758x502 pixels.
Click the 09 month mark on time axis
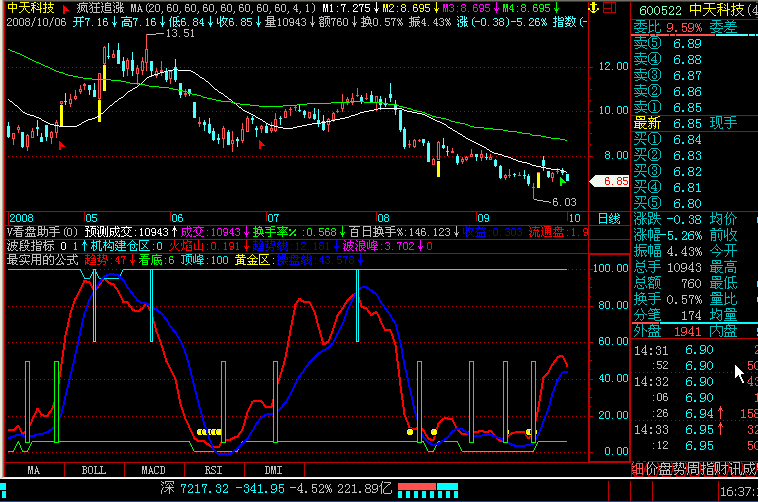click(x=483, y=218)
